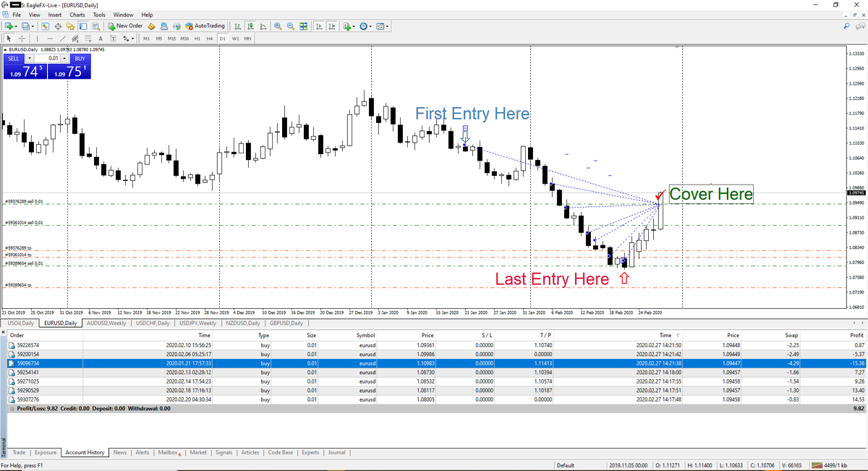Select the horizontal line drawing tool
The image size is (868, 471).
coord(51,38)
